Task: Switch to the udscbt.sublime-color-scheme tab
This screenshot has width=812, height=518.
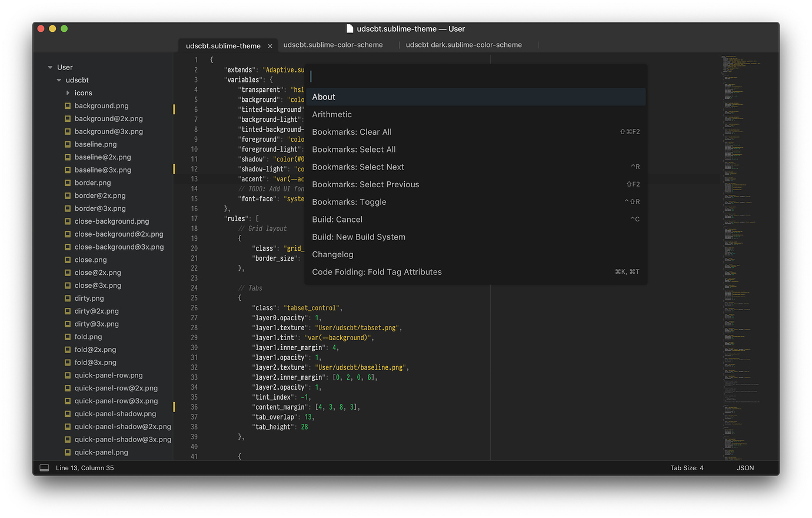Action: 333,45
